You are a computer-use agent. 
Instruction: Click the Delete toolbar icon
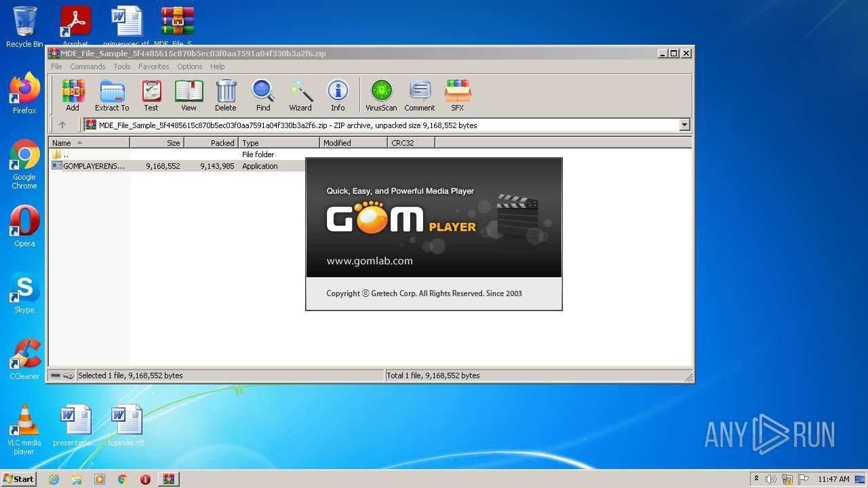(x=226, y=95)
